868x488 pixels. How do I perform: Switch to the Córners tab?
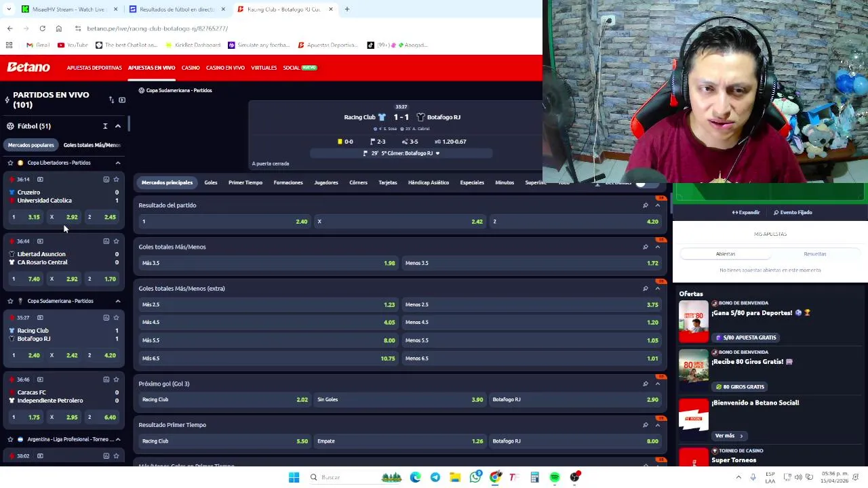point(358,182)
